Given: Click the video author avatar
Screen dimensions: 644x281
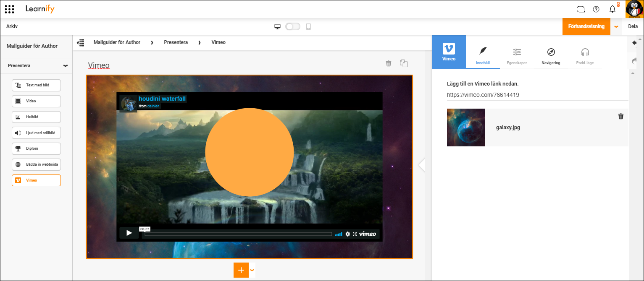Looking at the screenshot, I should 128,103.
